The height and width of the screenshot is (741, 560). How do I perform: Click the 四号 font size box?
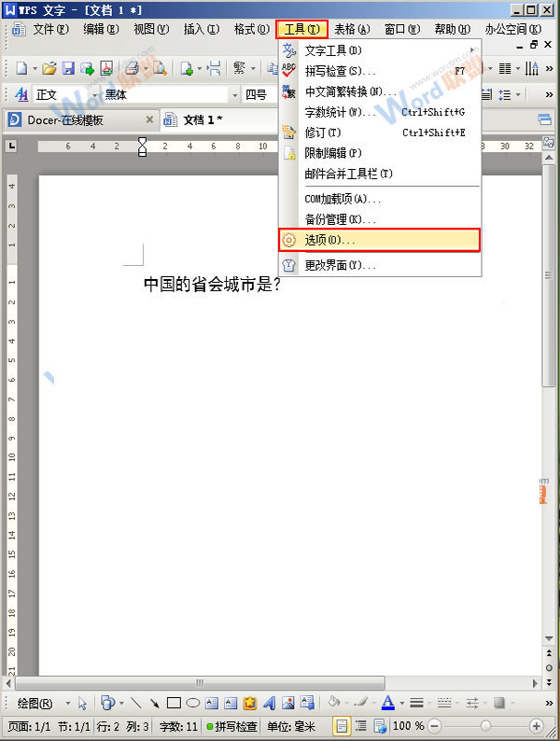click(x=259, y=94)
